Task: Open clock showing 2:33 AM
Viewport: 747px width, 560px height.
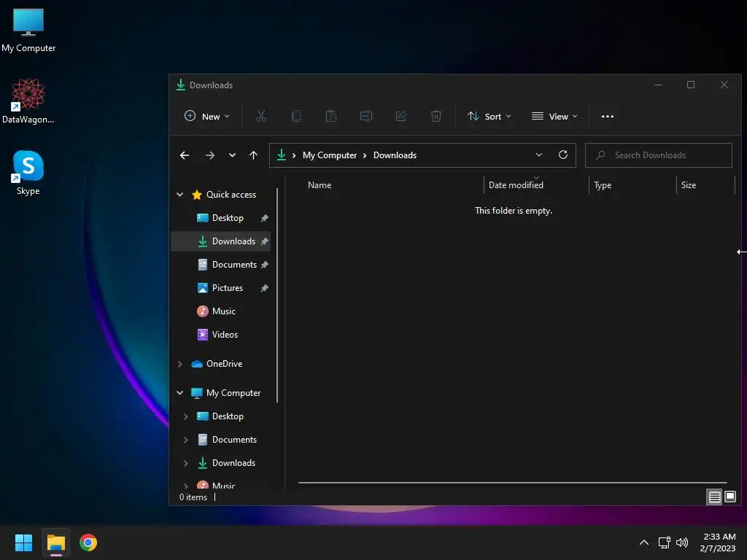Action: click(x=718, y=542)
